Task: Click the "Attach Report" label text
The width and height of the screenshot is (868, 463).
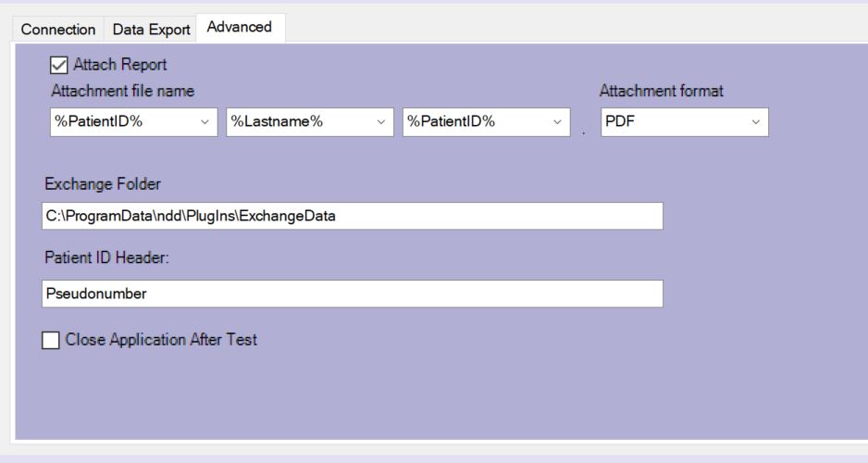Action: (118, 66)
